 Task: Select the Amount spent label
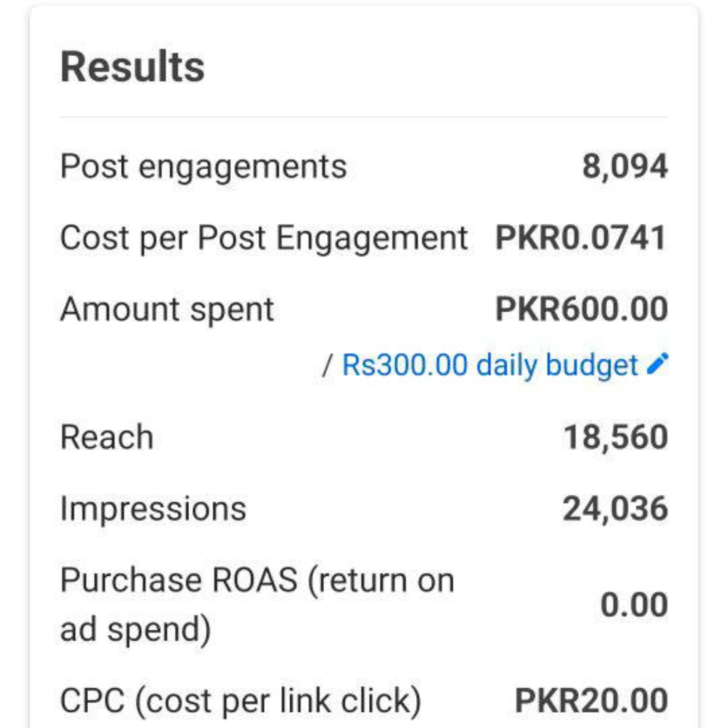[x=167, y=310]
